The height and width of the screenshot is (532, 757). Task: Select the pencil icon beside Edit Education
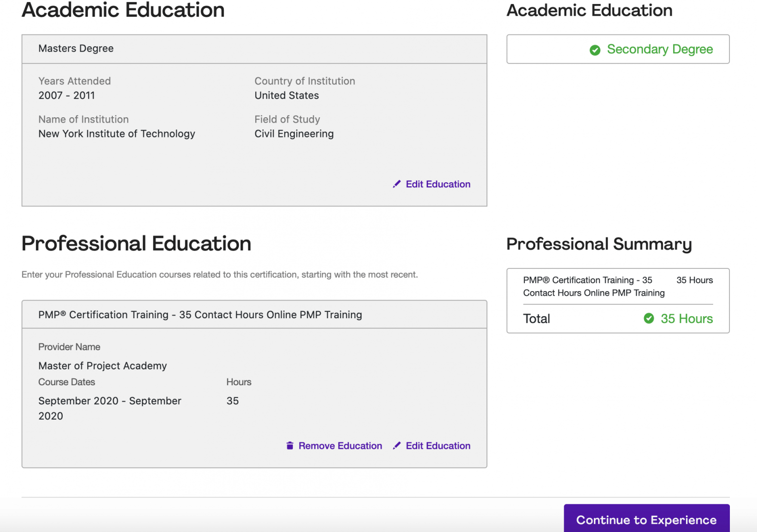point(397,184)
